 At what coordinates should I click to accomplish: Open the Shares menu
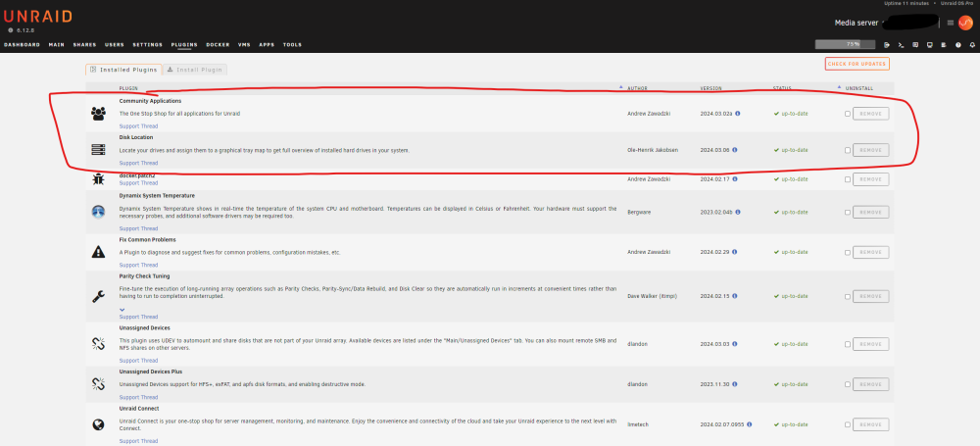[85, 45]
